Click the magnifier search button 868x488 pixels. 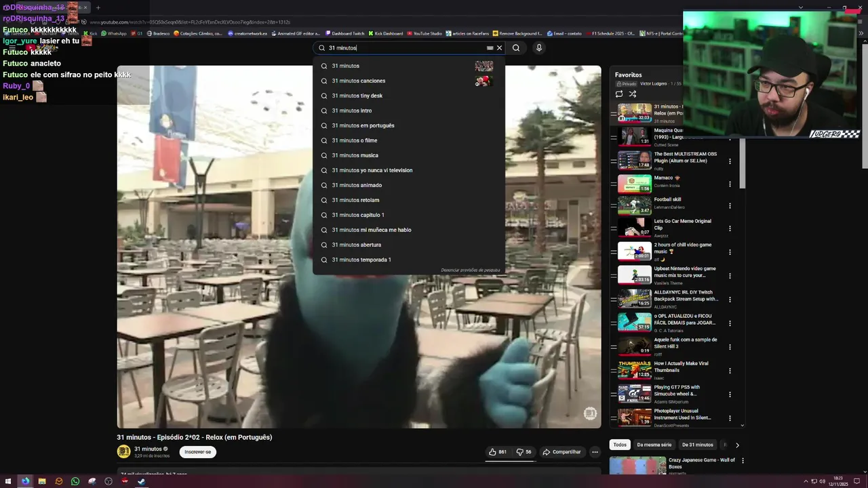tap(516, 48)
